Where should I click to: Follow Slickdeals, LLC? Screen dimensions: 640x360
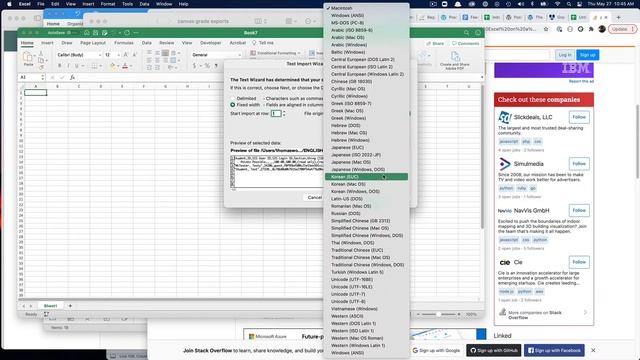click(x=579, y=117)
